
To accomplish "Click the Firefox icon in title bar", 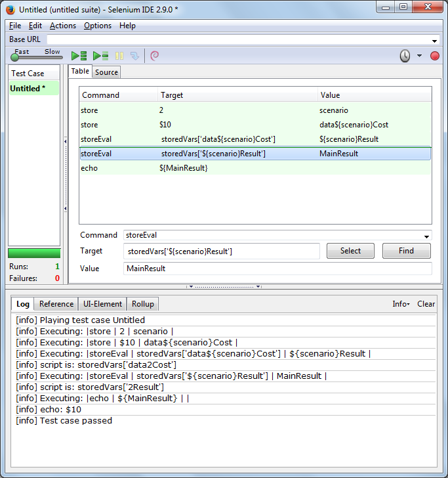I will coord(10,10).
